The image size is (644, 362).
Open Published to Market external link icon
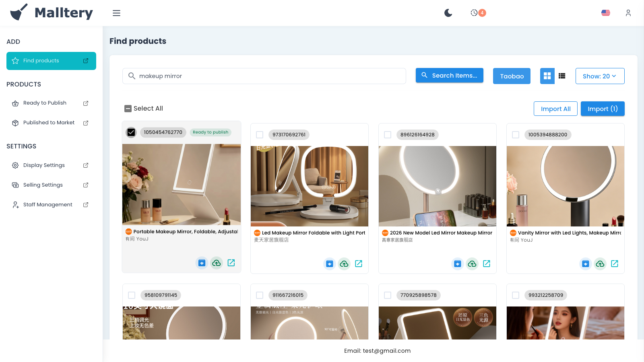pyautogui.click(x=86, y=123)
